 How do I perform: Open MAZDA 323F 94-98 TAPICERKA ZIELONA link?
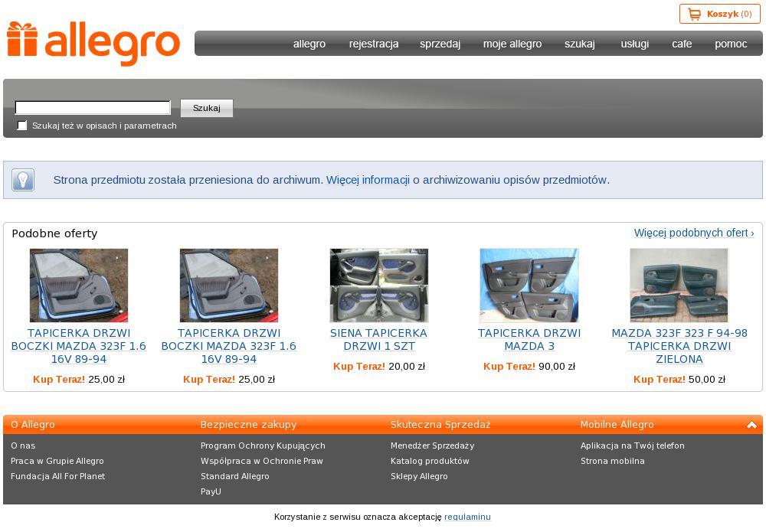pyautogui.click(x=679, y=346)
